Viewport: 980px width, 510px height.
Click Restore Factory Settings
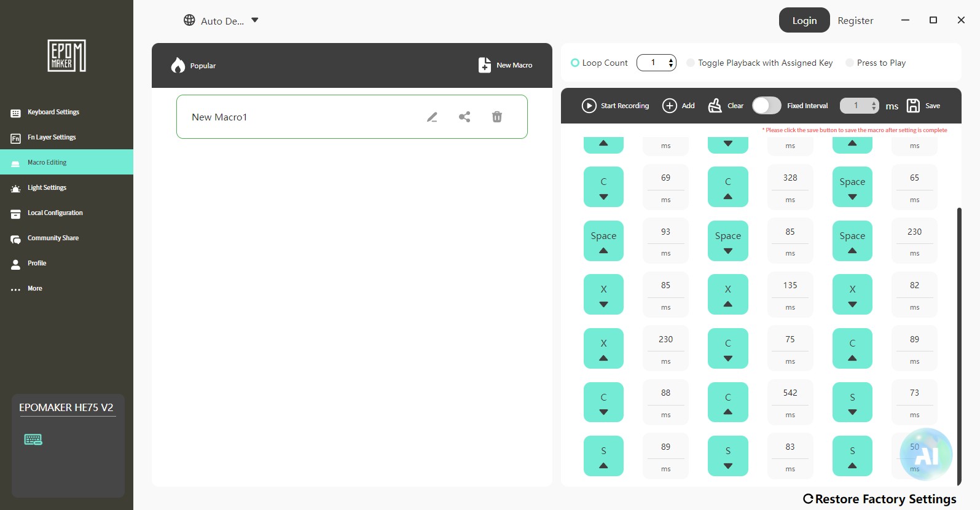coord(880,499)
